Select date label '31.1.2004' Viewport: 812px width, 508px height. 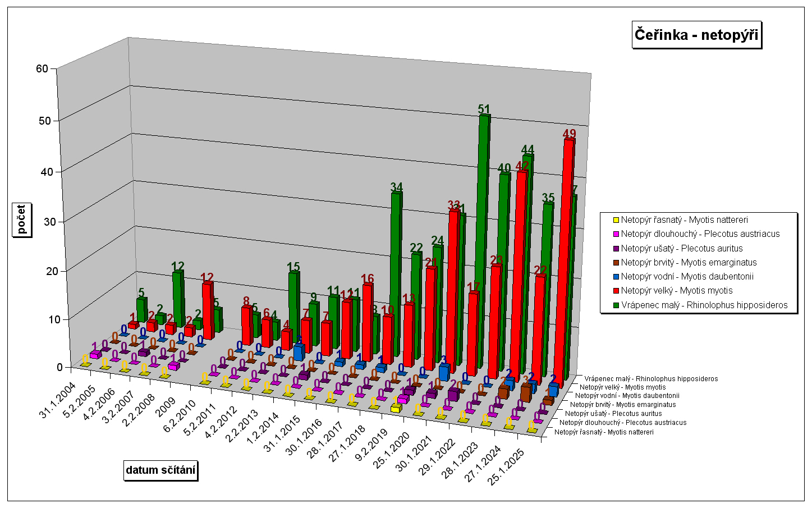pos(58,399)
